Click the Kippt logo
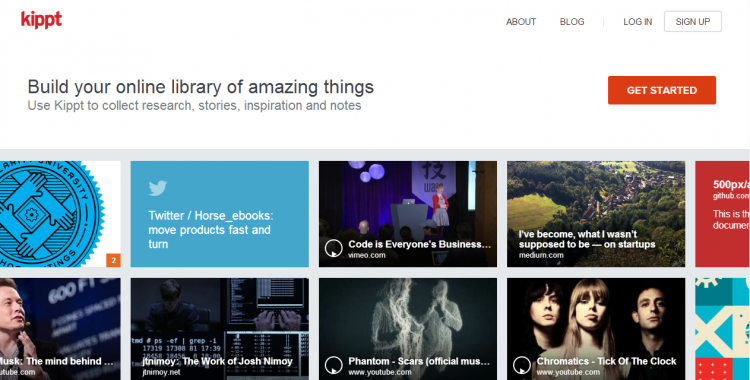 coord(41,20)
